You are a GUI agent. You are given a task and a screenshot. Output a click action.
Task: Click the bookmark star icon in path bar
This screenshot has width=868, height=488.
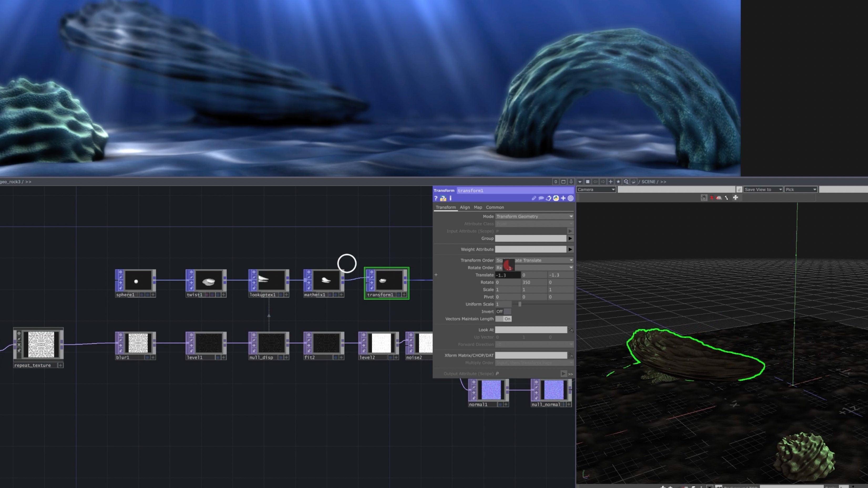[x=618, y=181]
